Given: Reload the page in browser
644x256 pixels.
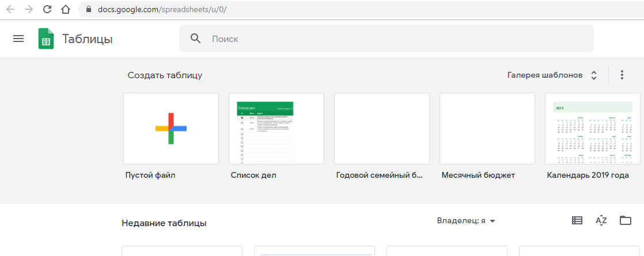Looking at the screenshot, I should pyautogui.click(x=47, y=9).
